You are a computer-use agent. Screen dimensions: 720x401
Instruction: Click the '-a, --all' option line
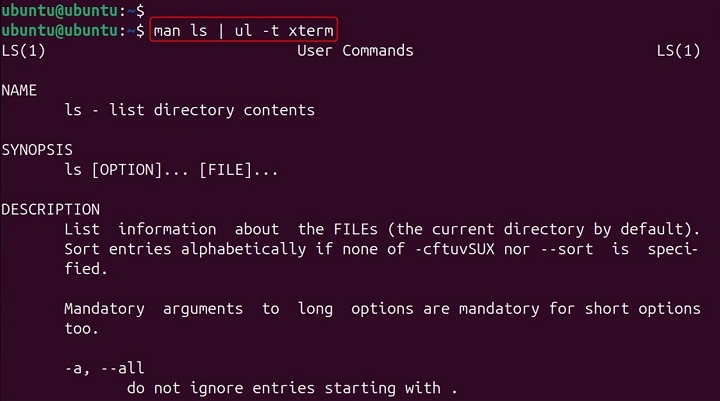point(100,369)
